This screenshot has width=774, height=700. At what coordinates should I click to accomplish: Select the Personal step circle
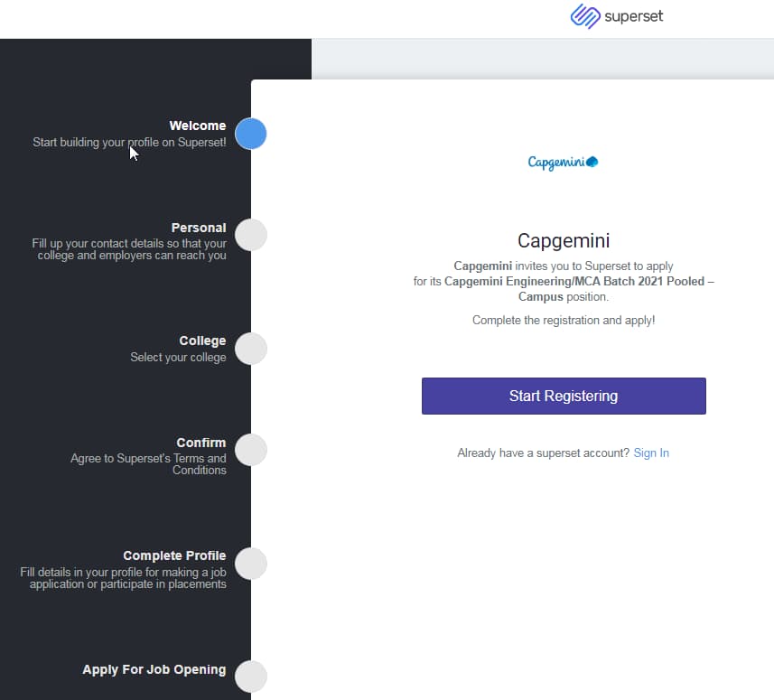pyautogui.click(x=251, y=235)
